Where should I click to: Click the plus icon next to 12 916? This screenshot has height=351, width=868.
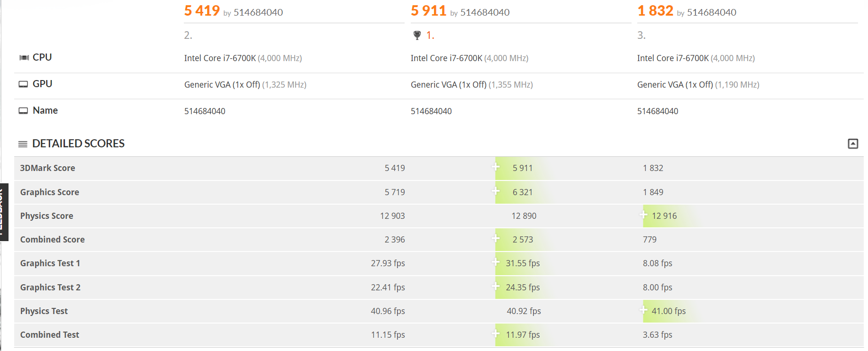(643, 215)
